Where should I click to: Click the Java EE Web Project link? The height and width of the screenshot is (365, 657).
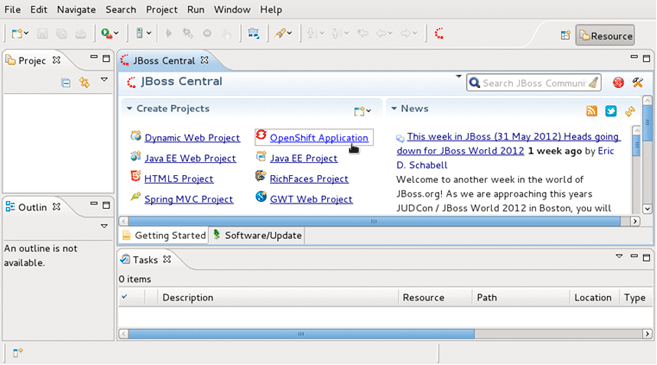190,158
